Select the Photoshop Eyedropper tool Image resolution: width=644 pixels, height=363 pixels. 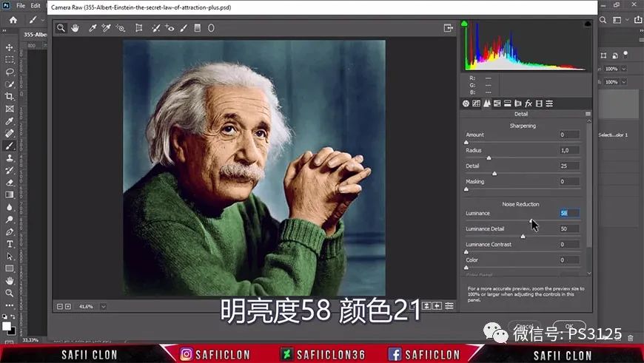click(9, 121)
